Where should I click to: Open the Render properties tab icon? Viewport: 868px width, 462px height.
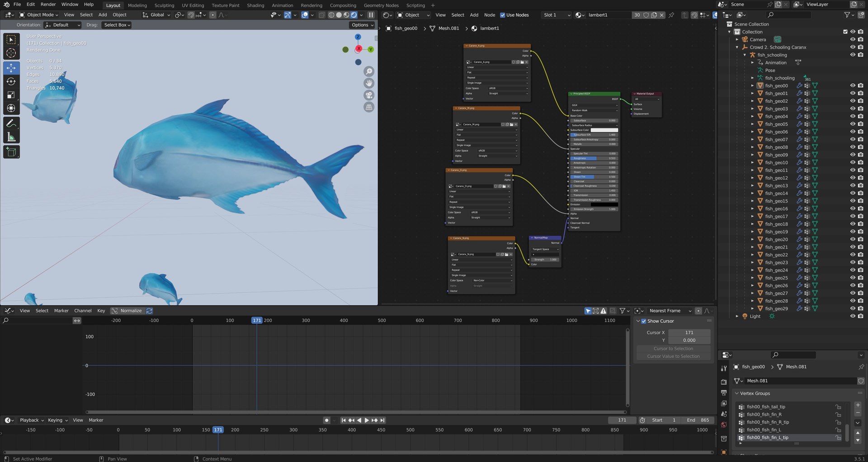tap(724, 382)
